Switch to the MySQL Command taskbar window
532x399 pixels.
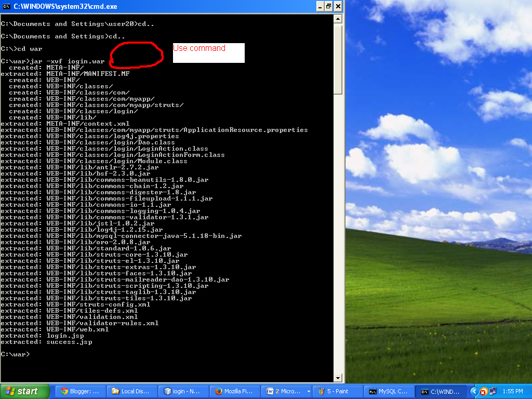click(390, 391)
